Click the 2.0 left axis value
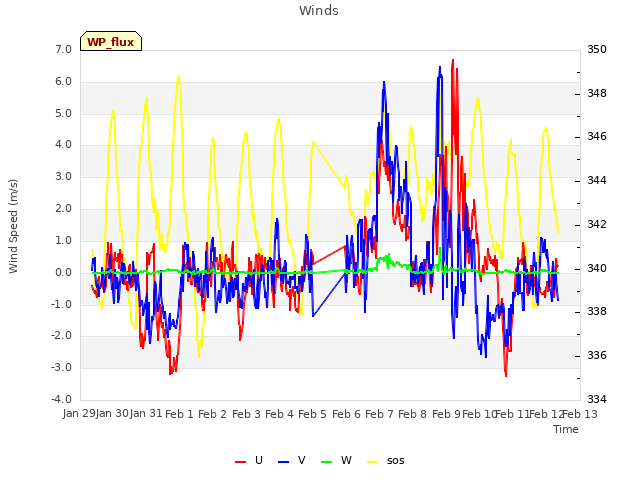 [63, 209]
